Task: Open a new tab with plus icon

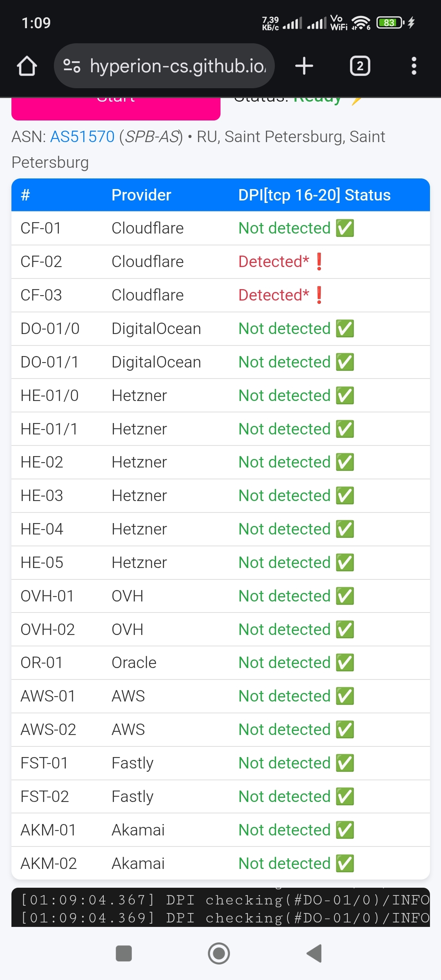Action: coord(304,66)
